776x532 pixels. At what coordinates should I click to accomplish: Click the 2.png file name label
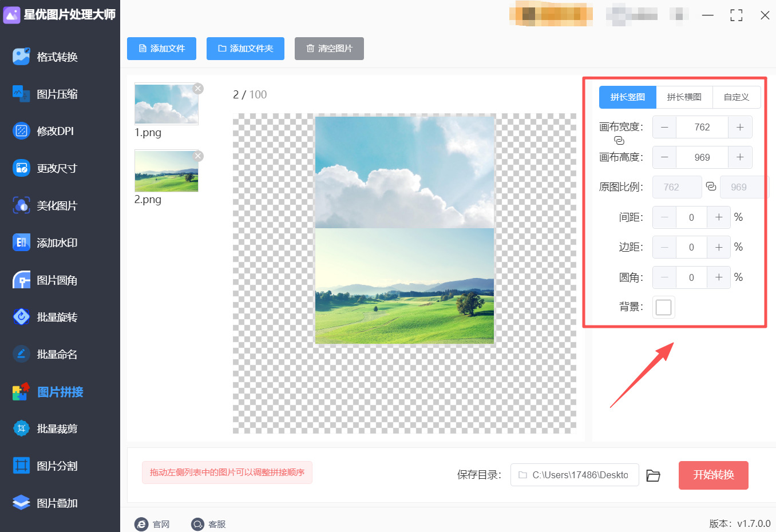point(148,199)
